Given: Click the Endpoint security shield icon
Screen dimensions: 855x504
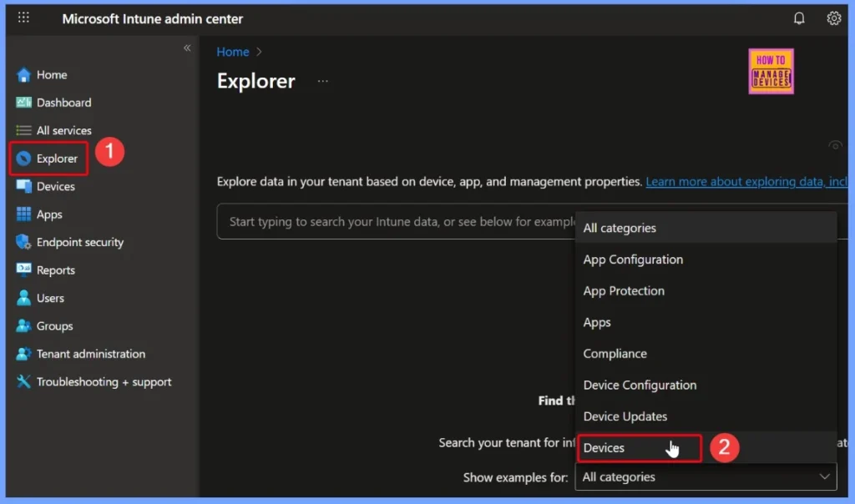Looking at the screenshot, I should click(x=23, y=242).
